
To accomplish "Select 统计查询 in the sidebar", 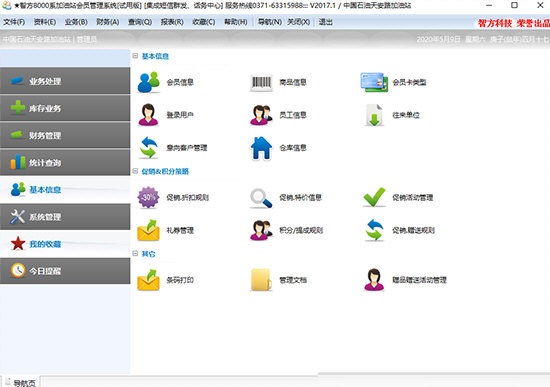I will (x=65, y=162).
